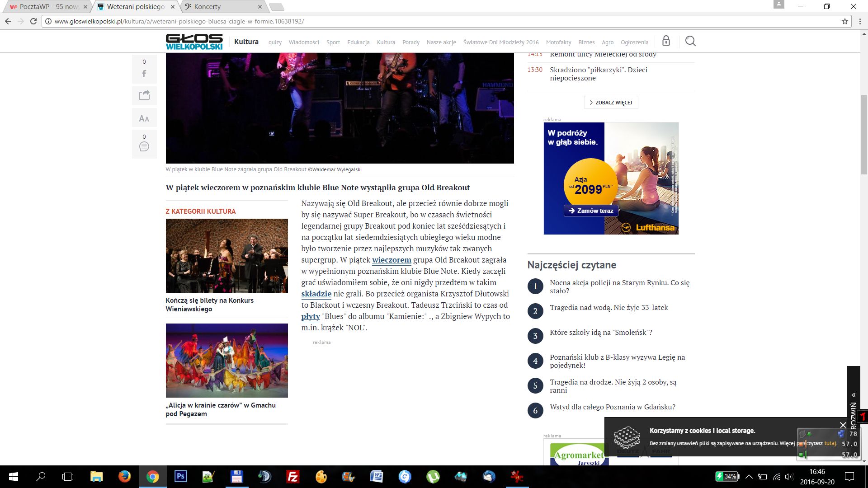Open uTorrent from the taskbar

coord(433,477)
